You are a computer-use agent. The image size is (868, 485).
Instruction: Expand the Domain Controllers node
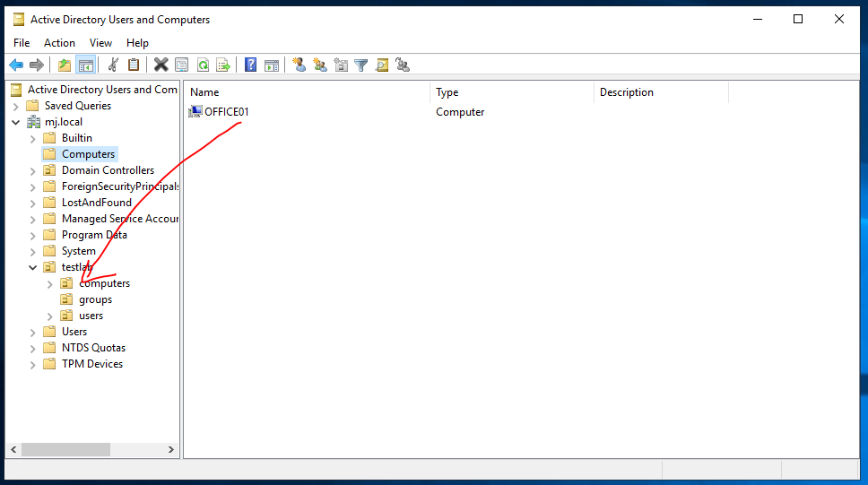pos(32,171)
